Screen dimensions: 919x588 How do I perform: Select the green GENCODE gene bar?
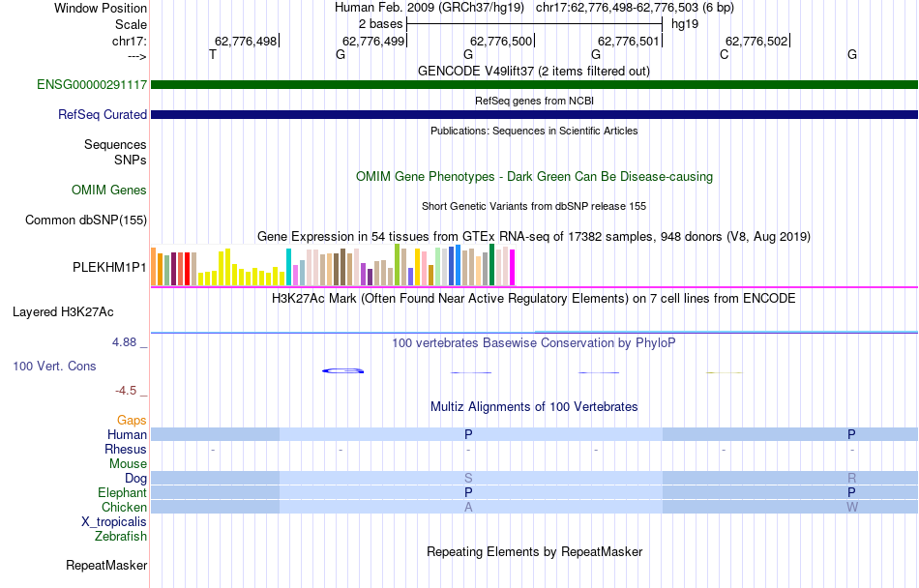pos(534,85)
